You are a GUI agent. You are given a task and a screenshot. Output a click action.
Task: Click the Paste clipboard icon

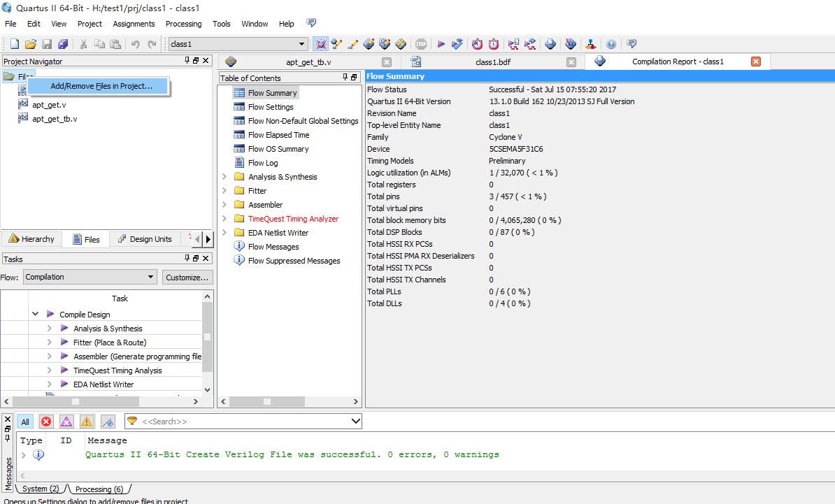pyautogui.click(x=115, y=44)
